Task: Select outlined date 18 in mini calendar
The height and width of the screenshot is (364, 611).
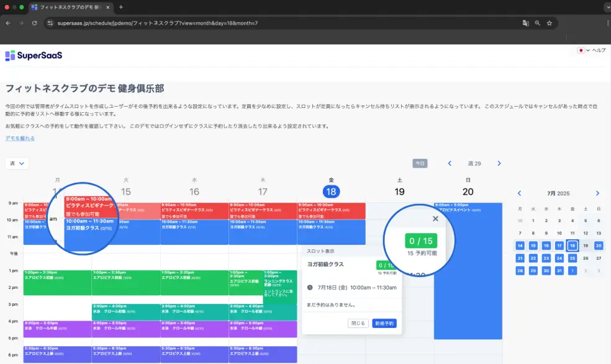Action: (x=573, y=246)
